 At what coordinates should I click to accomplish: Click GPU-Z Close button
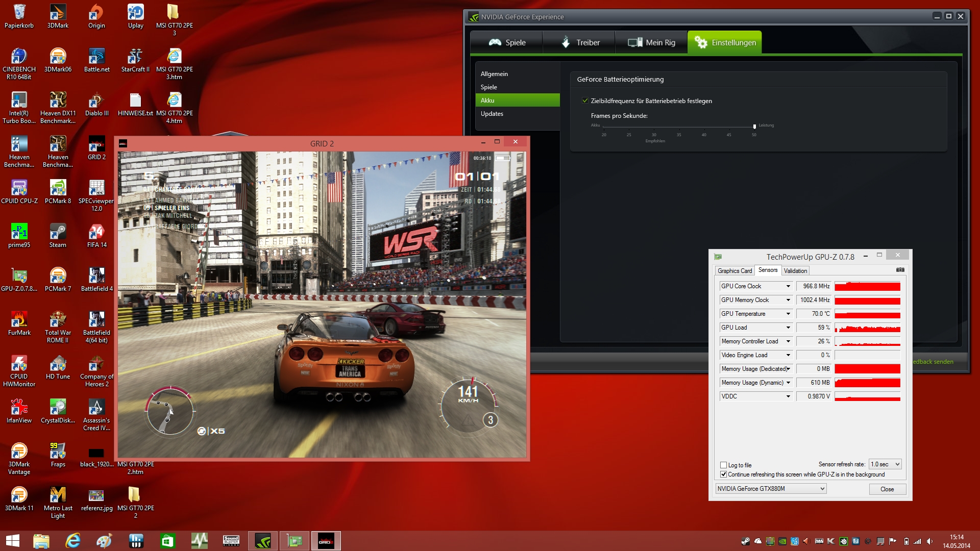pos(887,489)
